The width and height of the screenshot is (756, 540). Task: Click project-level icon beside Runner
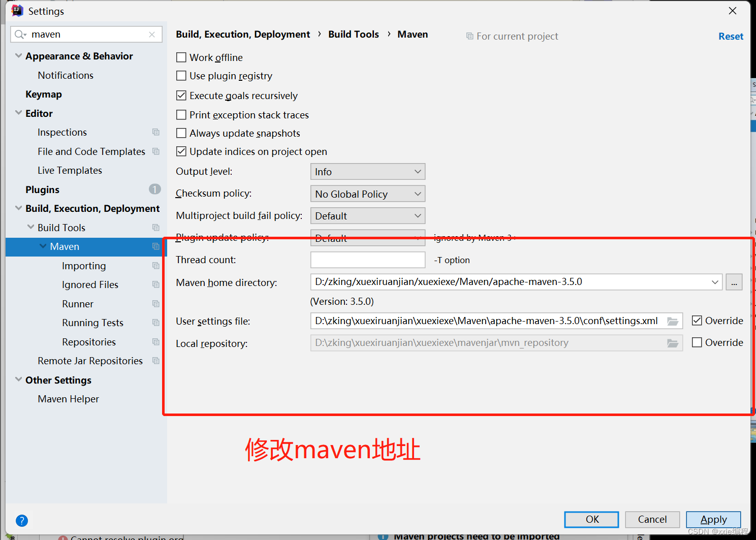point(156,304)
